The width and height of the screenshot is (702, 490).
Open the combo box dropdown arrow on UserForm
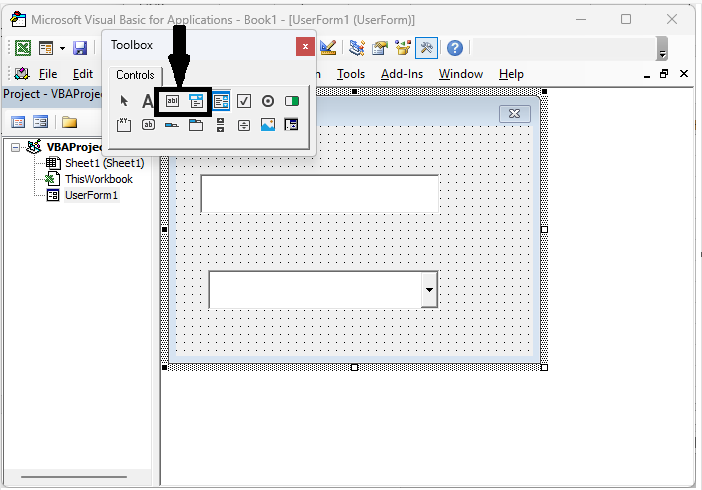click(x=429, y=289)
